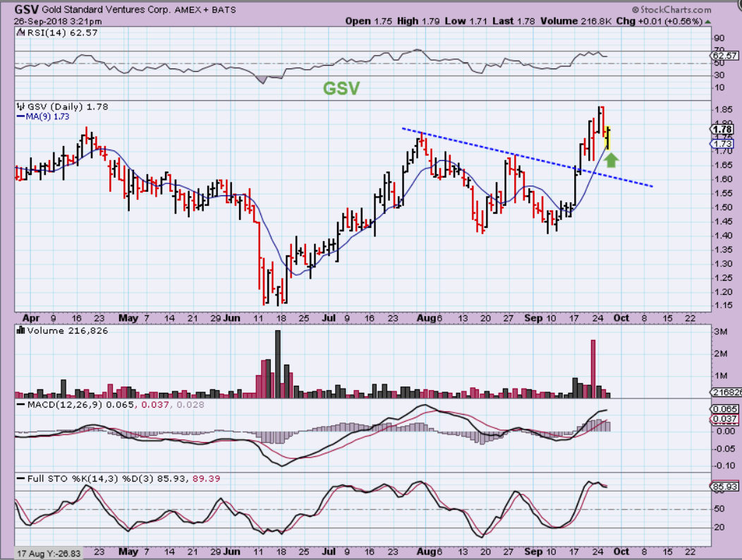Click the 85.93 stochastic tag on right axis
Viewport: 742px width, 560px height.
coord(724,486)
